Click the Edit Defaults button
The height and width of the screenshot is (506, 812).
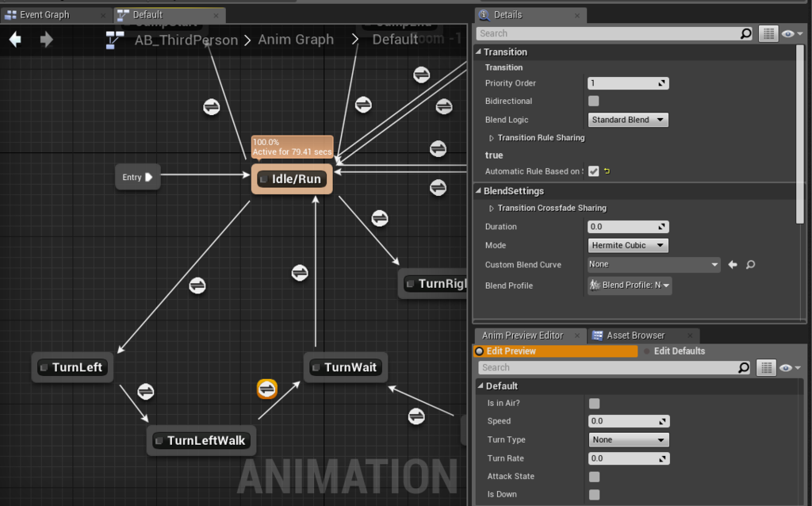[679, 351]
